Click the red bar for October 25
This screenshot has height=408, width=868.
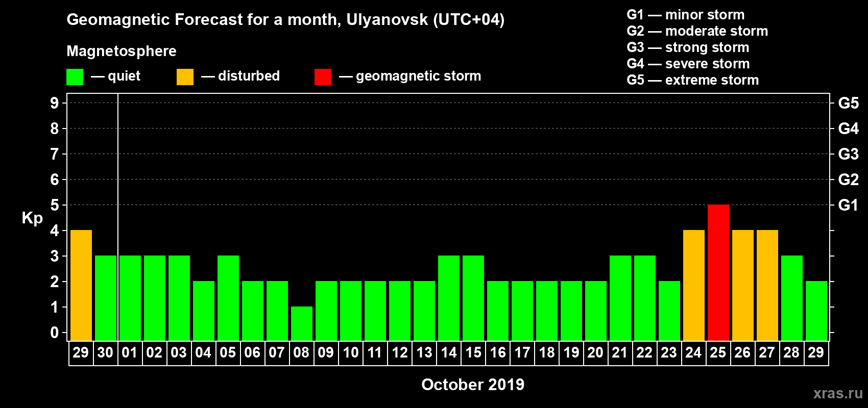pos(718,272)
